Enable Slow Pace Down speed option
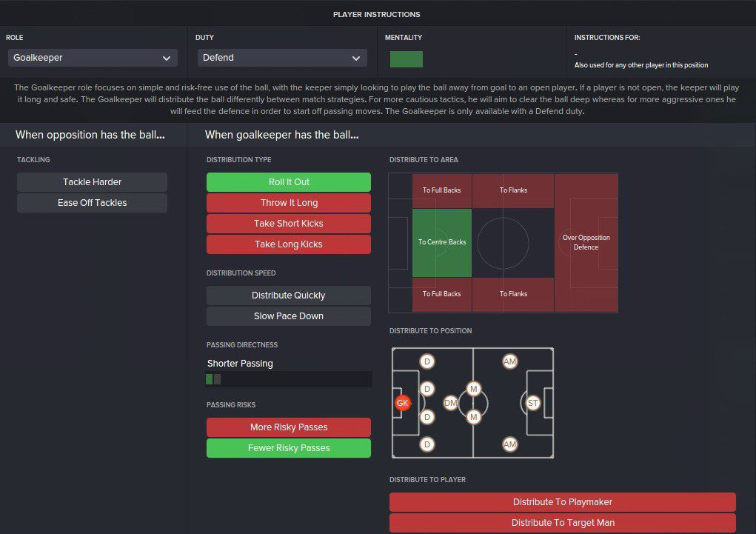This screenshot has width=756, height=534. (289, 316)
